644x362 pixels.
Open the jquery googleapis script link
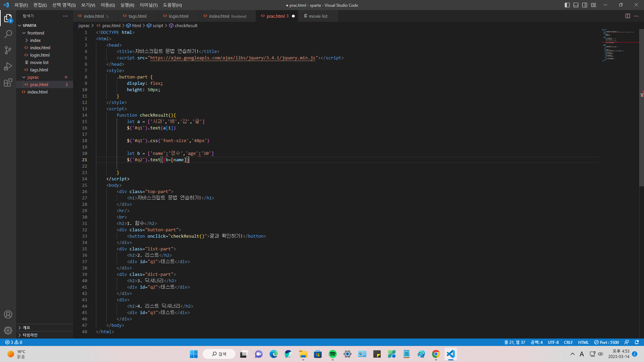tap(233, 58)
